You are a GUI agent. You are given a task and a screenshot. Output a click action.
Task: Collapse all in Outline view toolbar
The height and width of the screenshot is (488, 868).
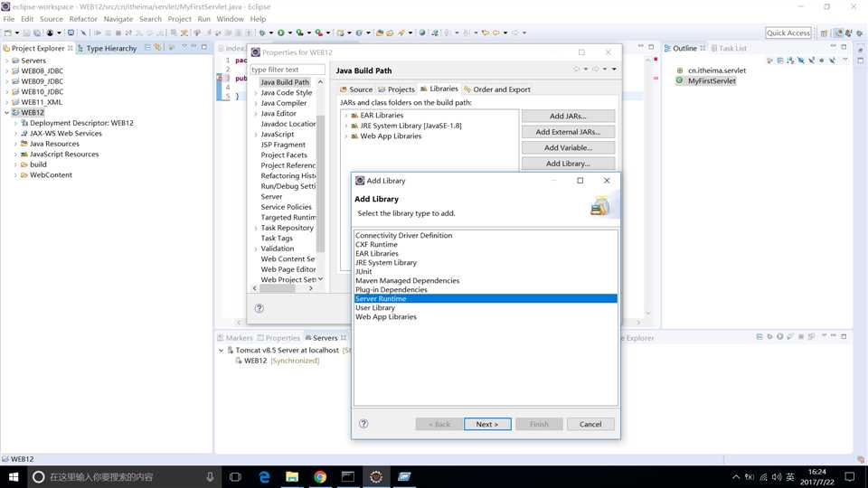tap(780, 60)
